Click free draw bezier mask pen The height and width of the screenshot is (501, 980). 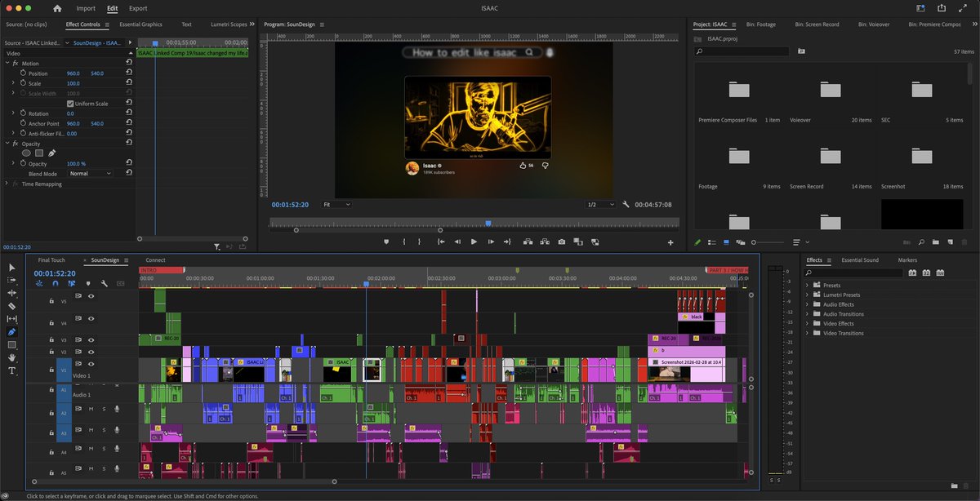(51, 153)
